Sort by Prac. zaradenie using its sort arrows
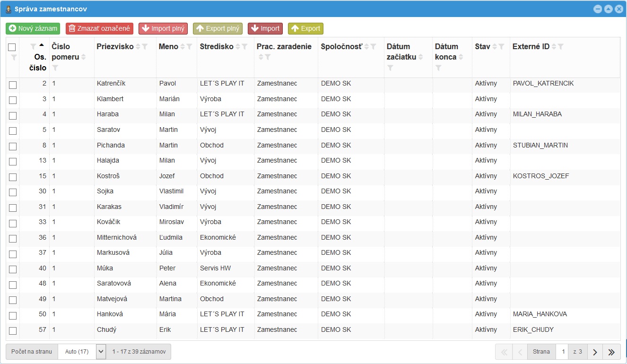The image size is (627, 364). point(261,57)
